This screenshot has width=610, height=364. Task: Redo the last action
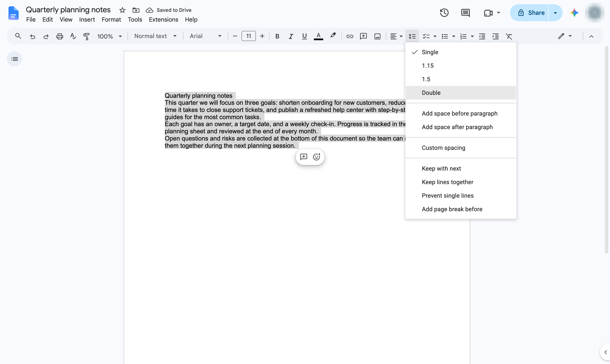46,36
